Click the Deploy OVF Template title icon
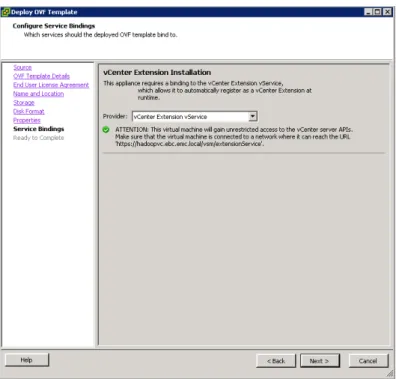Screen dimensions: 396x379 (x=6, y=12)
